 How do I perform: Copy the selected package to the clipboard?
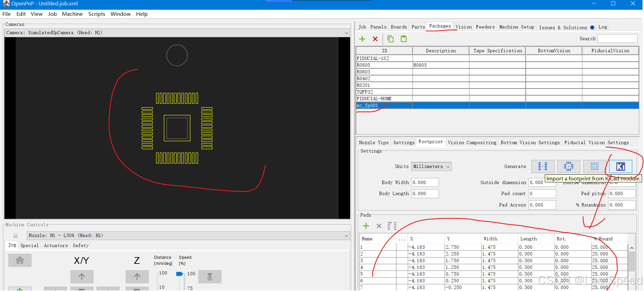pos(390,39)
